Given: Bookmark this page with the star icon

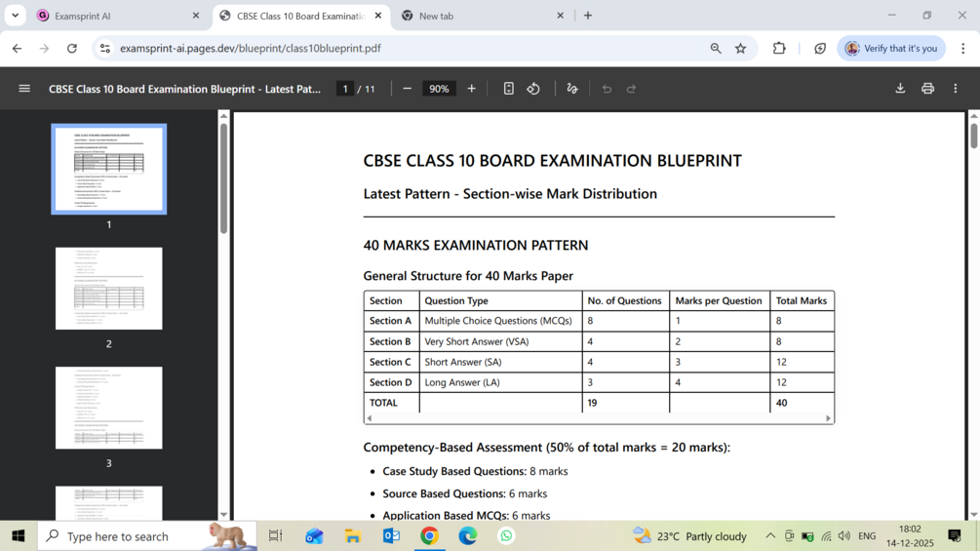Looking at the screenshot, I should [x=741, y=48].
